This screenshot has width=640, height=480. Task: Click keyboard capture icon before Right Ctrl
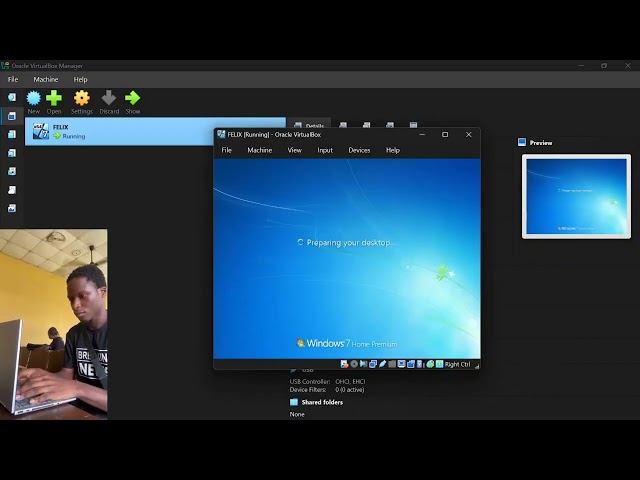[440, 364]
